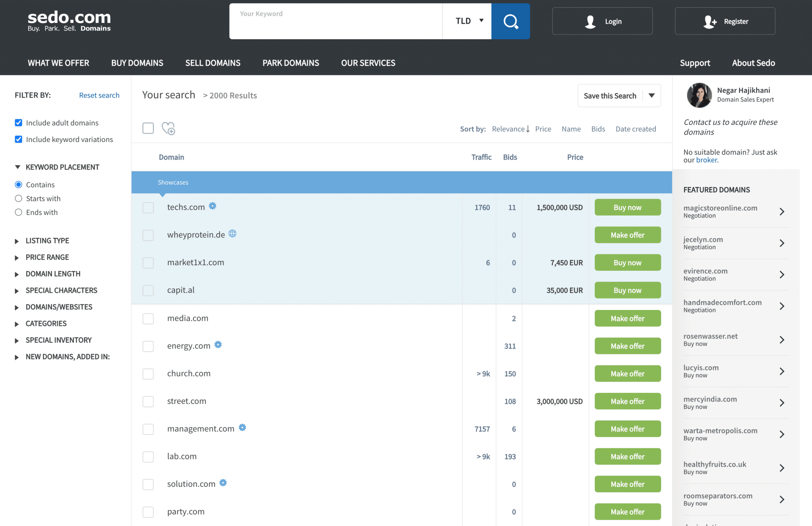Image resolution: width=812 pixels, height=526 pixels.
Task: Click the Reset search link
Action: point(99,96)
